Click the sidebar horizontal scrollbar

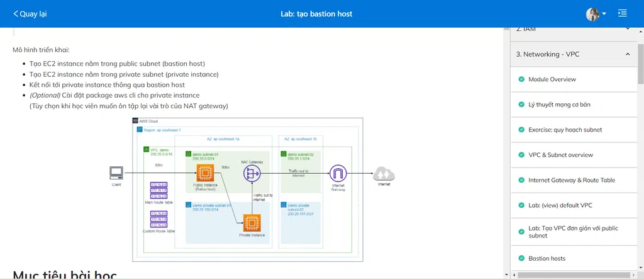point(574,275)
